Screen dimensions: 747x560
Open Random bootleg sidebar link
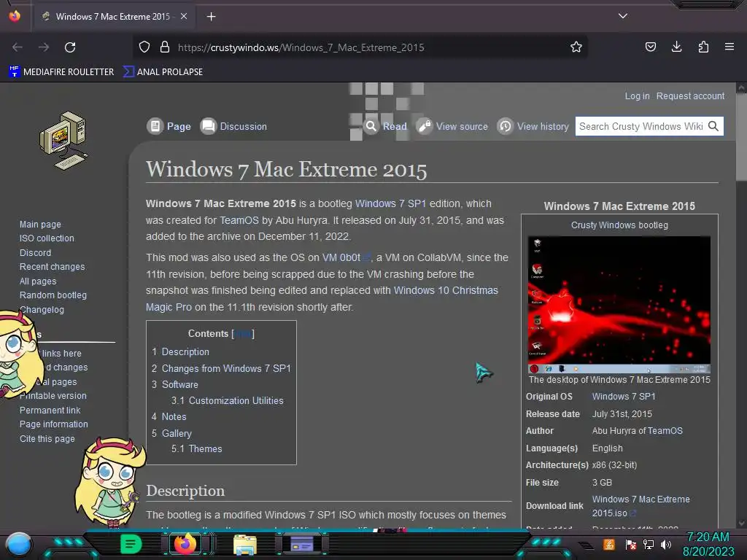point(53,295)
